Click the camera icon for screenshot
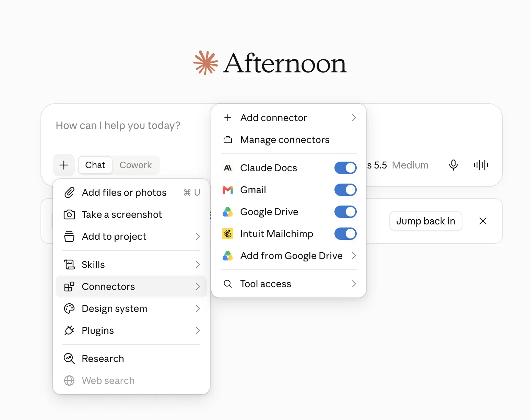This screenshot has width=531, height=420. (69, 214)
